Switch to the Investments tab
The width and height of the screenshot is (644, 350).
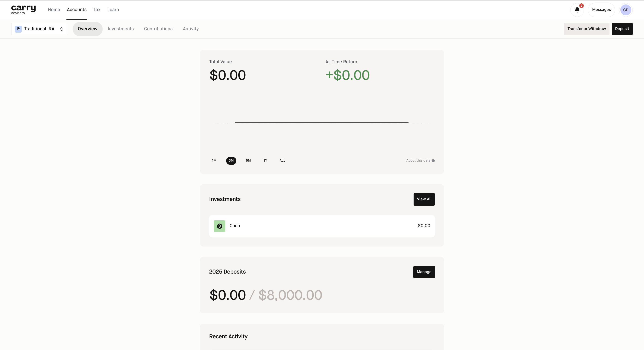pyautogui.click(x=121, y=29)
